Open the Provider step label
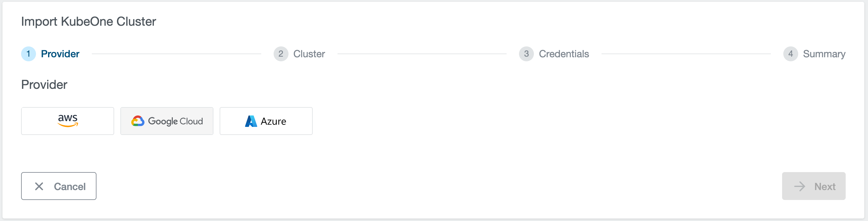 [60, 54]
